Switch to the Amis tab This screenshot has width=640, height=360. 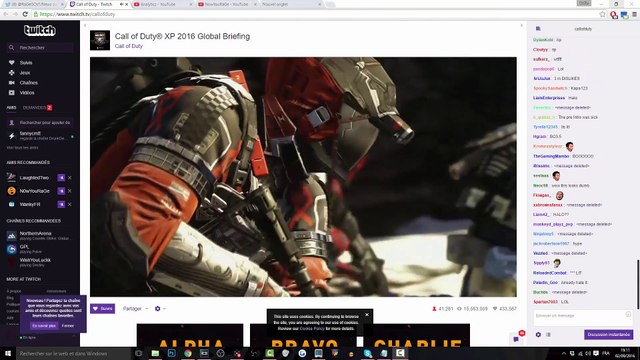coord(11,108)
